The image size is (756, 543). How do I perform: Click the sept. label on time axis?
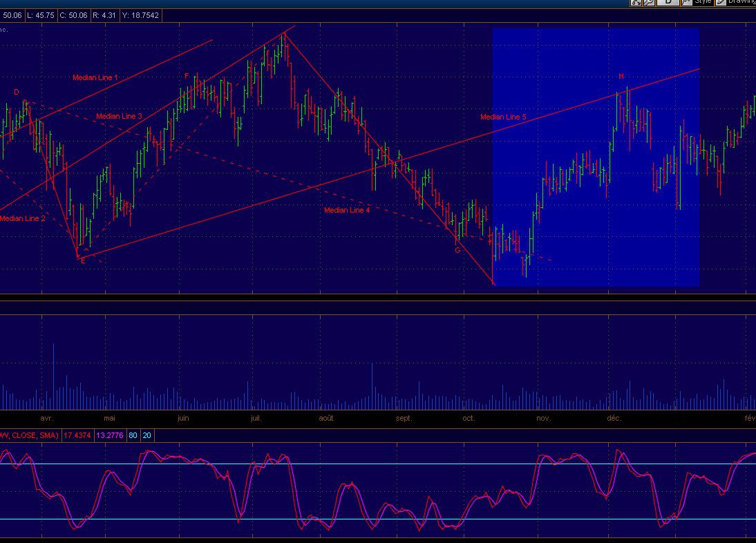[x=404, y=419]
